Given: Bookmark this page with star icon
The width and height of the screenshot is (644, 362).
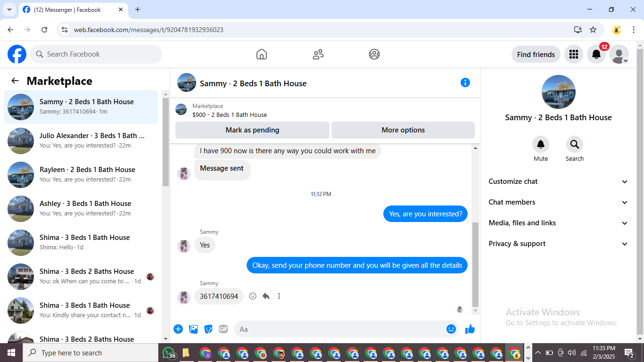Looking at the screenshot, I should (x=593, y=30).
